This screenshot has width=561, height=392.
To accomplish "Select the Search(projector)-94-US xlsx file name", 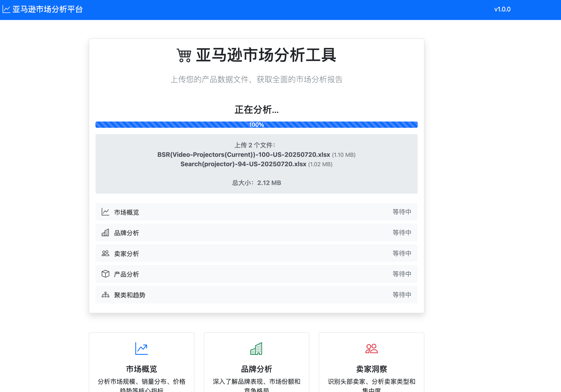I will pos(243,164).
